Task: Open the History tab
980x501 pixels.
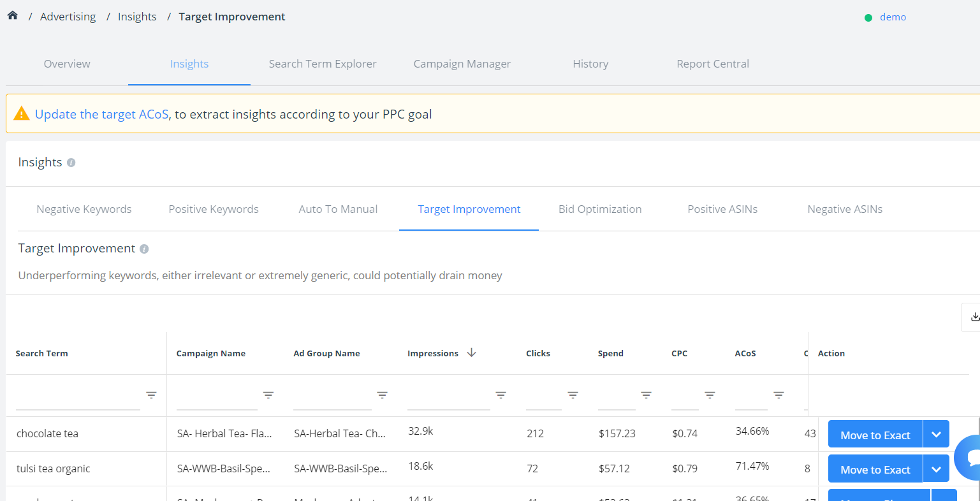Action: click(x=590, y=64)
